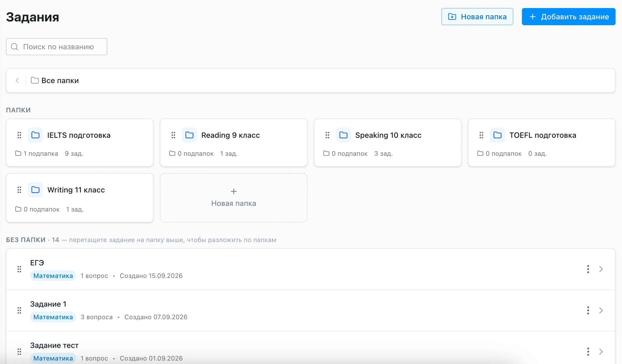Screen dimensions: 622x364
Task: Open the three-dot menu for Задание тест
Action: [588, 352]
